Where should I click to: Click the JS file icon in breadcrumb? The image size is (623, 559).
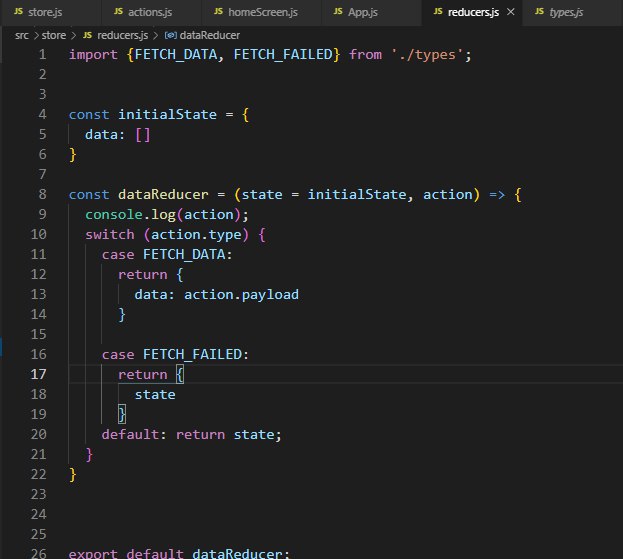[x=87, y=35]
